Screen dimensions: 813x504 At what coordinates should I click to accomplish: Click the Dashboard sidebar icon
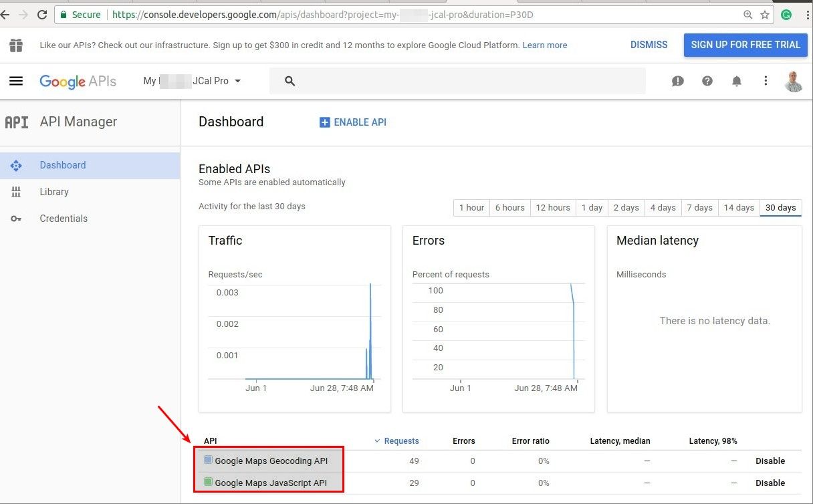point(16,165)
